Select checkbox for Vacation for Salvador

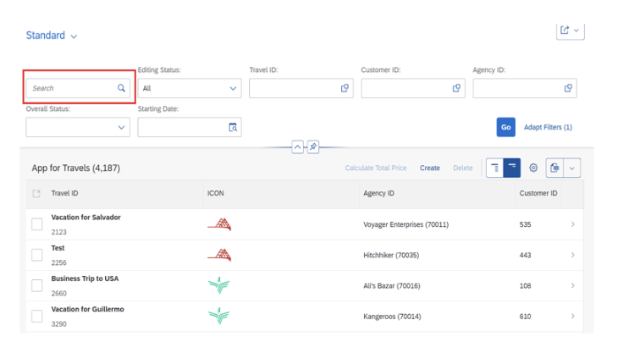[36, 224]
